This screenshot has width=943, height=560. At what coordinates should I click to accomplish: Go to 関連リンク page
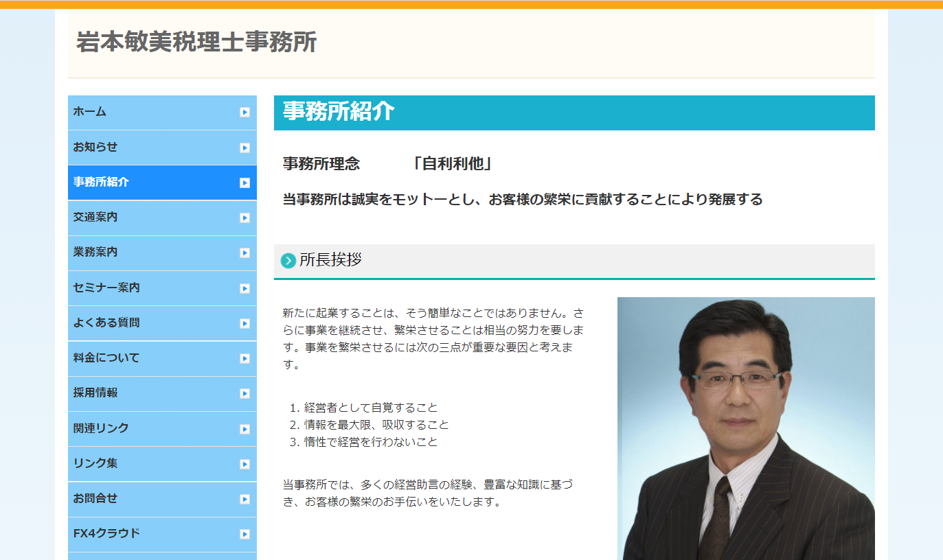tap(162, 429)
